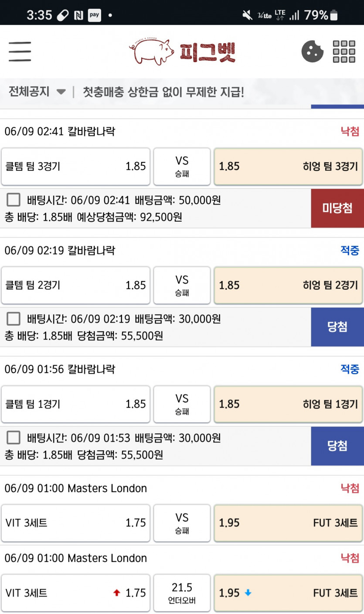Open the 첫충매충 notice banner text

[163, 92]
